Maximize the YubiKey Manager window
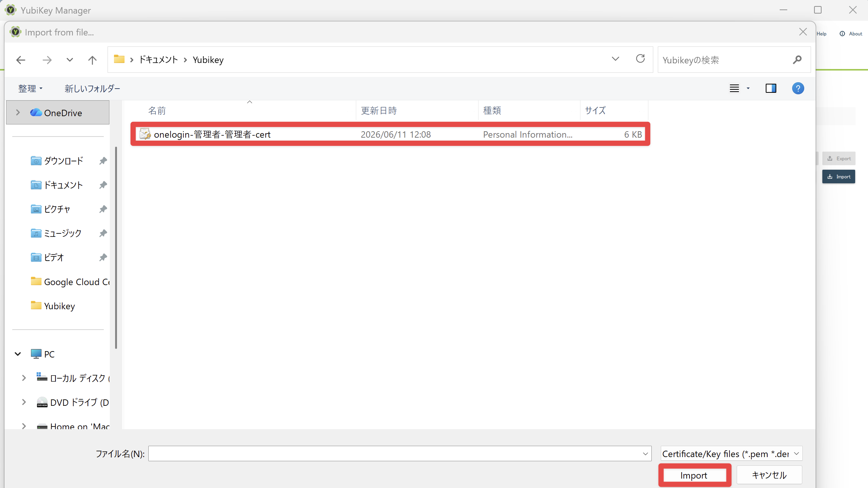Viewport: 868px width, 488px height. click(x=818, y=10)
